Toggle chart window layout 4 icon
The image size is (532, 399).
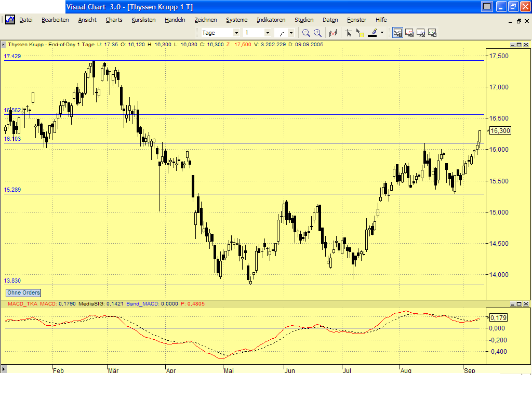[432, 32]
